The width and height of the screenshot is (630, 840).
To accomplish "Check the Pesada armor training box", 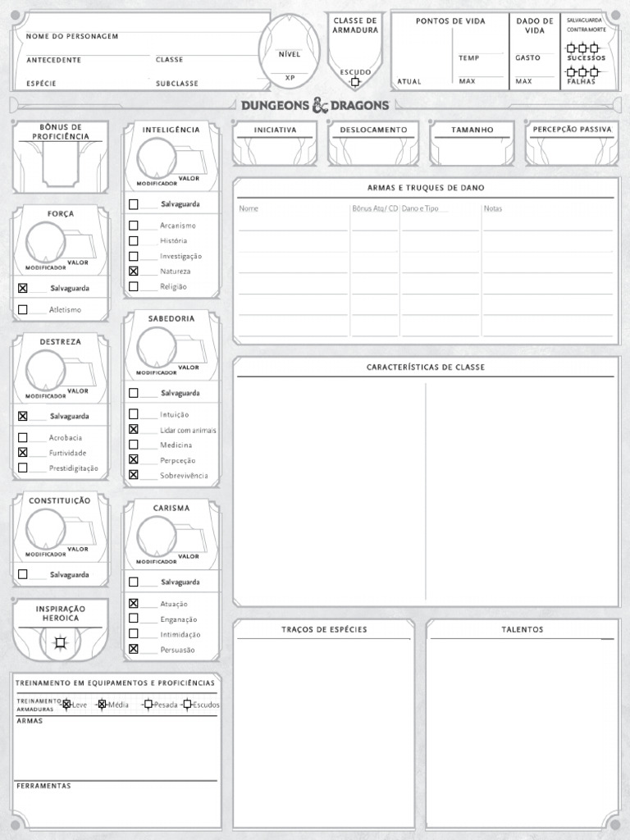I will click(148, 704).
